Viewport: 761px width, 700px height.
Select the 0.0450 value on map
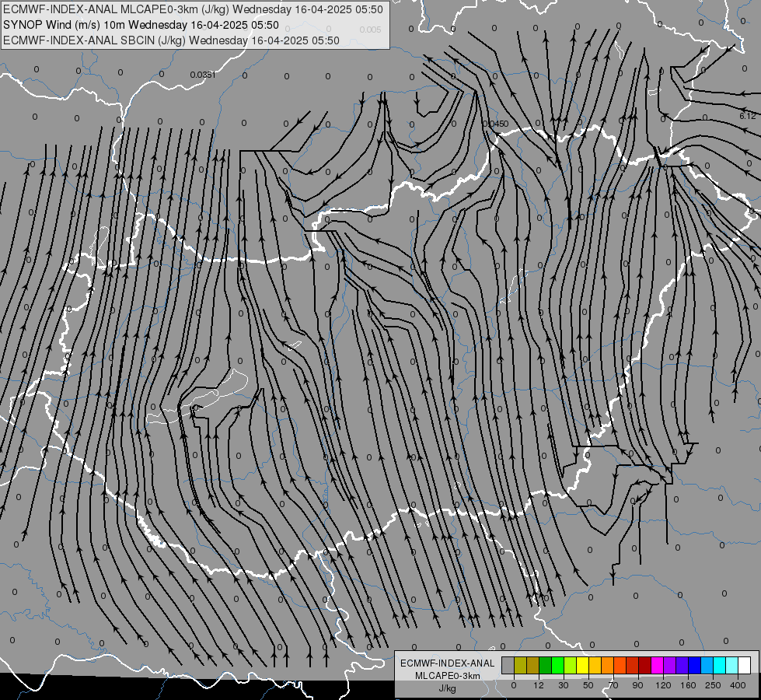[x=495, y=124]
